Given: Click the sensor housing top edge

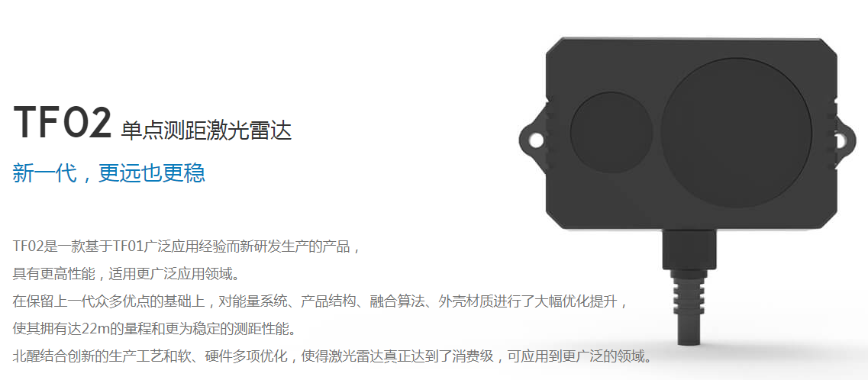Looking at the screenshot, I should (x=690, y=40).
